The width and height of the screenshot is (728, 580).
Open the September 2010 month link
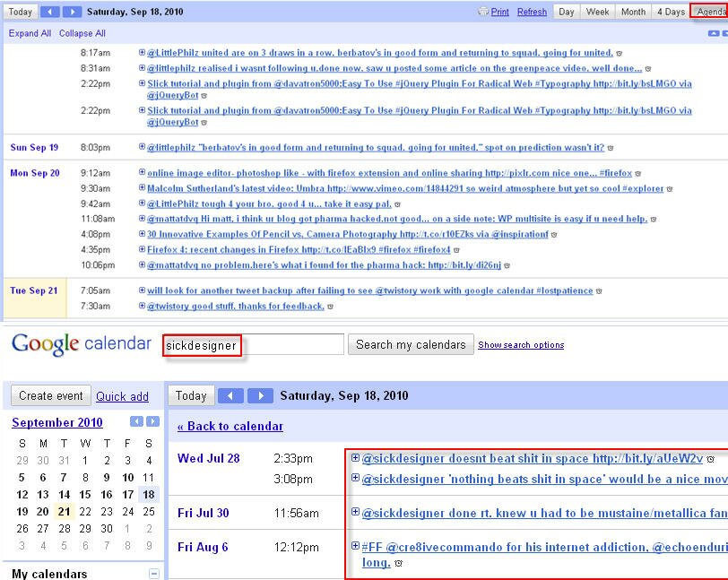[x=57, y=422]
